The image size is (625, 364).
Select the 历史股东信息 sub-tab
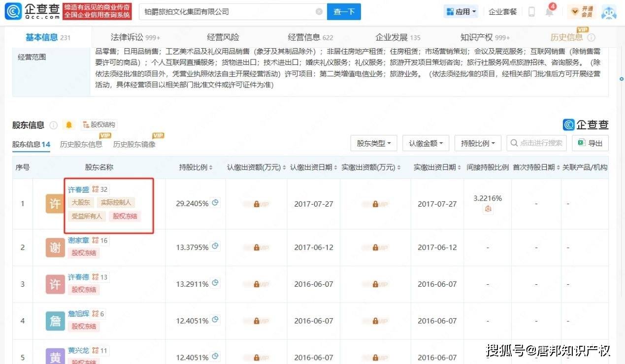point(81,144)
